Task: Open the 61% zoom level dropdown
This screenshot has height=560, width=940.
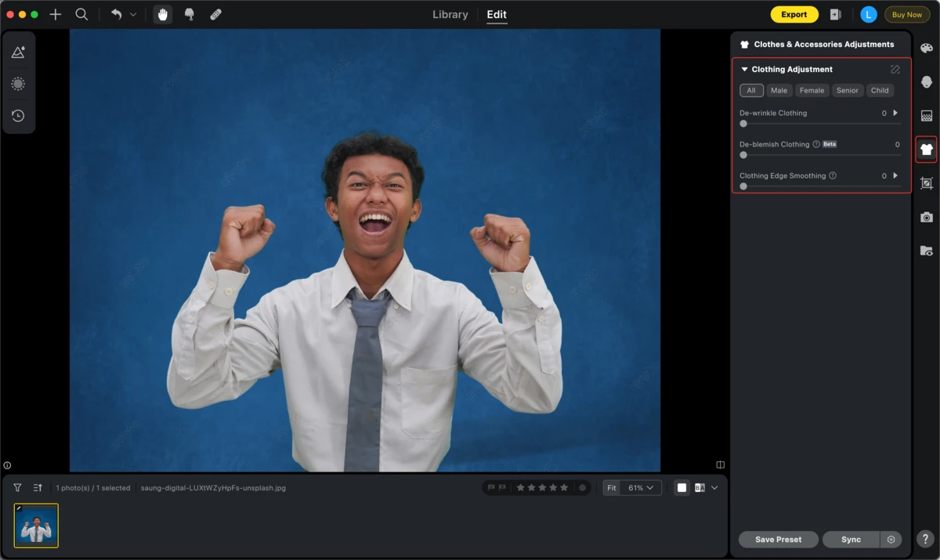Action: (641, 488)
